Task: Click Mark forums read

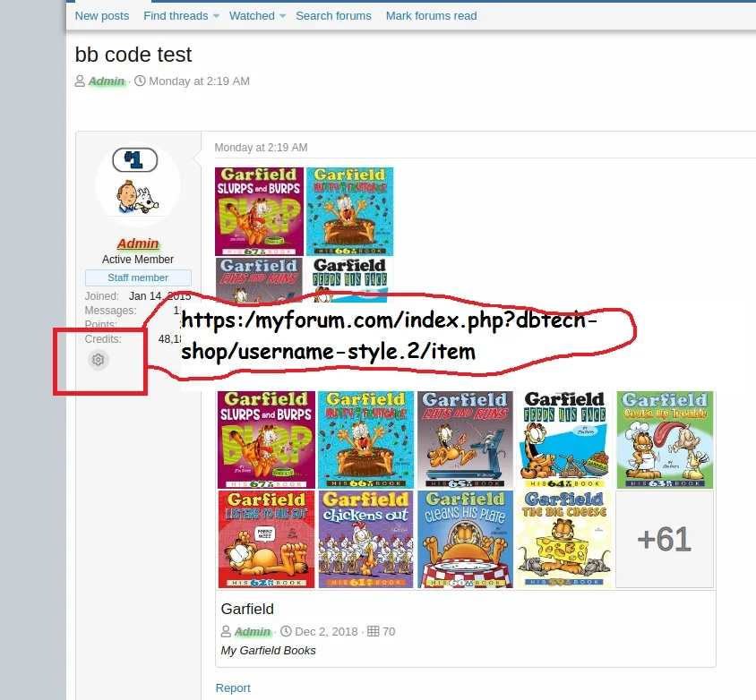Action: pyautogui.click(x=431, y=16)
